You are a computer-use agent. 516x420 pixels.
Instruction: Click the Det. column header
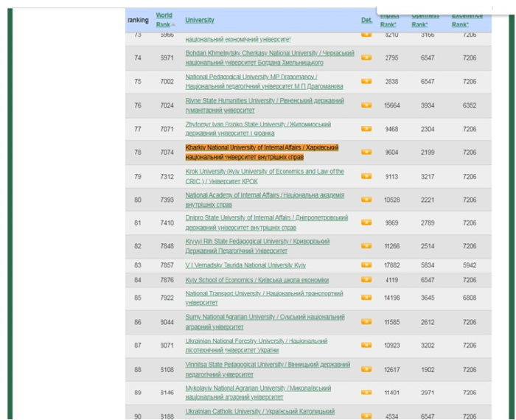pos(366,20)
